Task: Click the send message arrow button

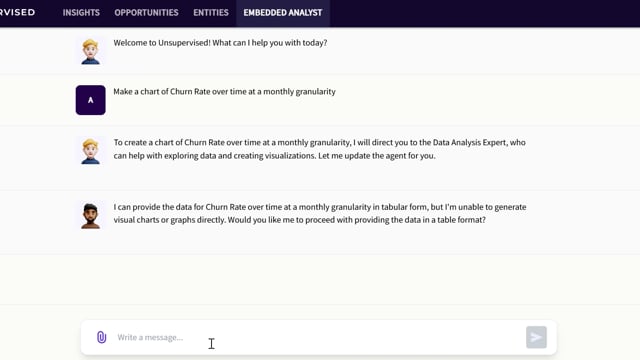Action: click(536, 337)
